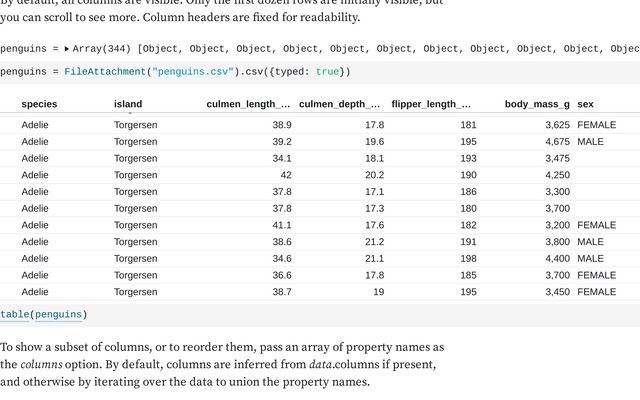
Task: Select the row with culmen length 41.1
Action: pos(320,225)
